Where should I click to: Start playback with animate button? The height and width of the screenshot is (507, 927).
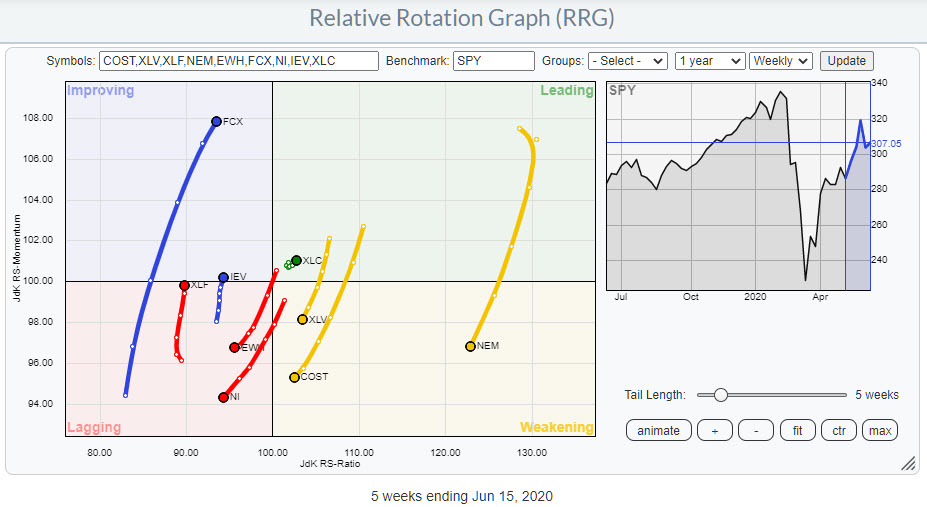(658, 431)
